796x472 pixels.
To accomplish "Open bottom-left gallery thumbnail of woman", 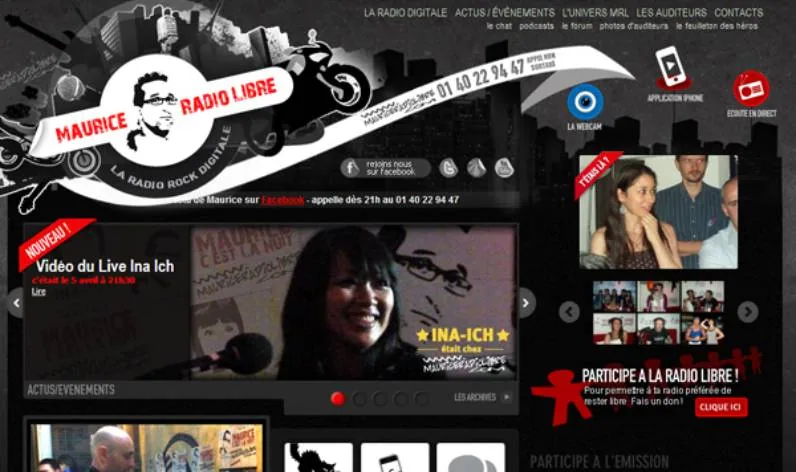I will [614, 329].
